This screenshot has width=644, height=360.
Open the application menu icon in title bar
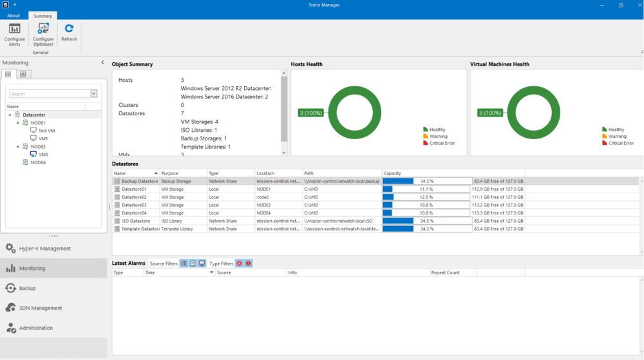[5, 5]
